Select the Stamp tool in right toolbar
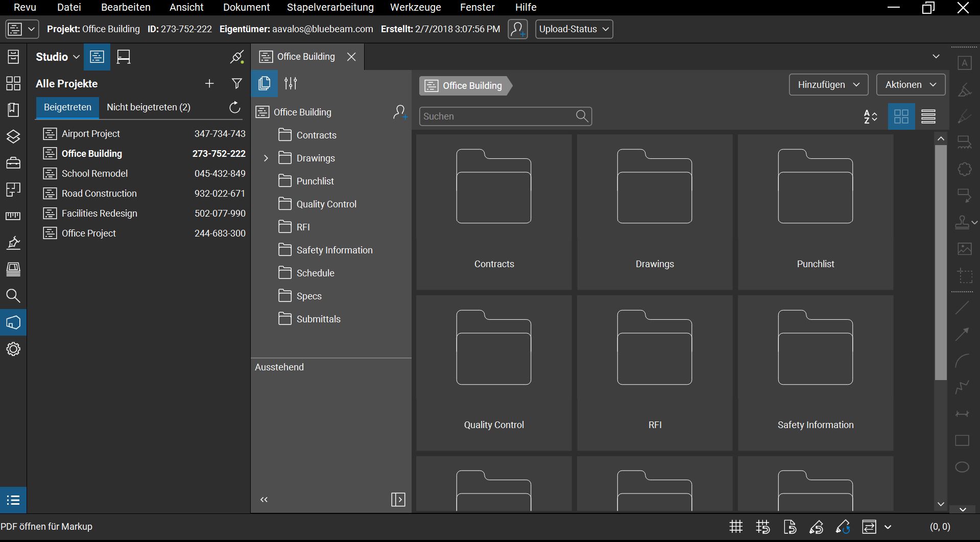The height and width of the screenshot is (542, 980). (x=963, y=222)
